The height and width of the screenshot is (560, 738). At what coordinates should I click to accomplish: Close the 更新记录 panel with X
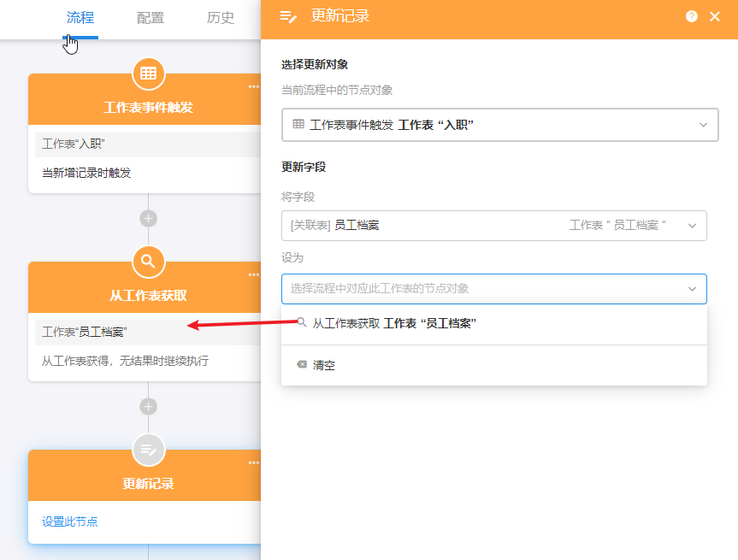[x=715, y=16]
